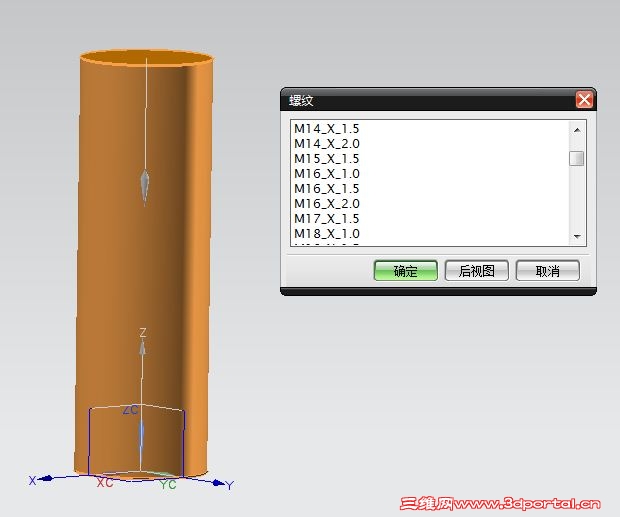Image resolution: width=620 pixels, height=517 pixels.
Task: Click the X axis arrowhead
Action: point(47,478)
